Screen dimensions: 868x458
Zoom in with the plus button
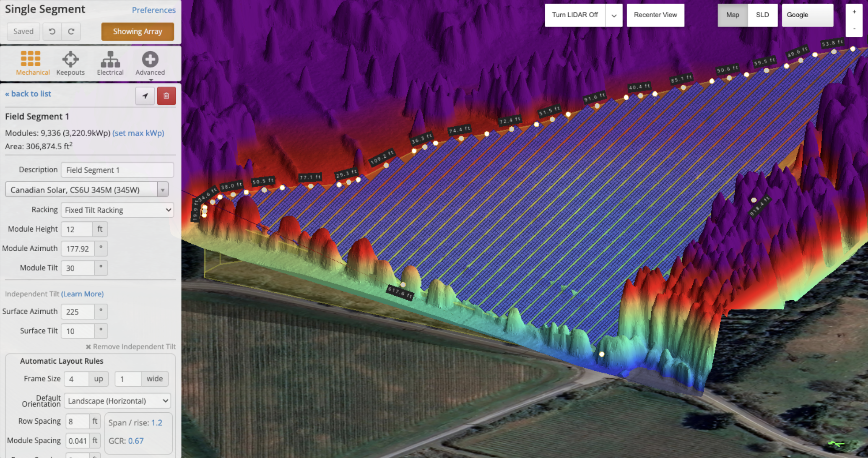tap(854, 12)
